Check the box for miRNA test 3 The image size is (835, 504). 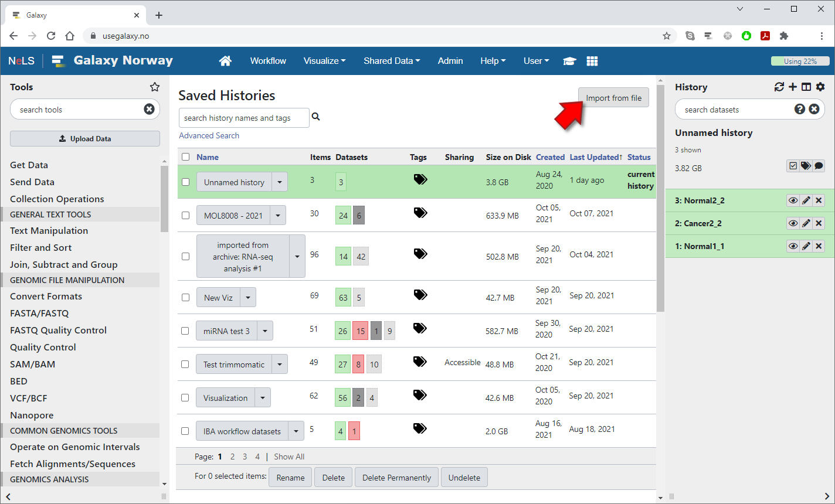click(x=185, y=331)
